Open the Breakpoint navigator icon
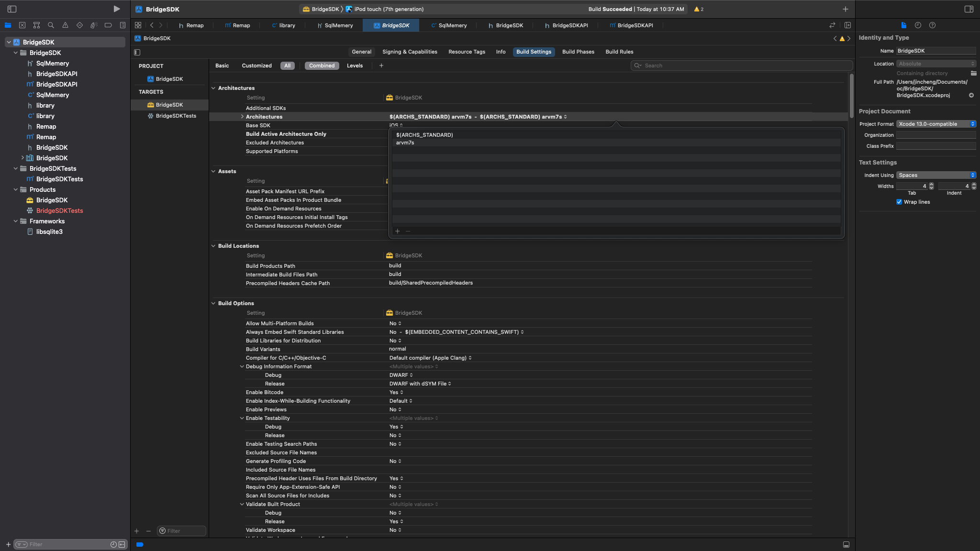This screenshot has height=551, width=980. 108,25
